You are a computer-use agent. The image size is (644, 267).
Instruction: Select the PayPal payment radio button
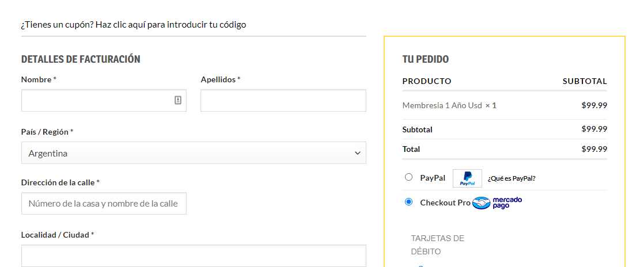click(408, 177)
